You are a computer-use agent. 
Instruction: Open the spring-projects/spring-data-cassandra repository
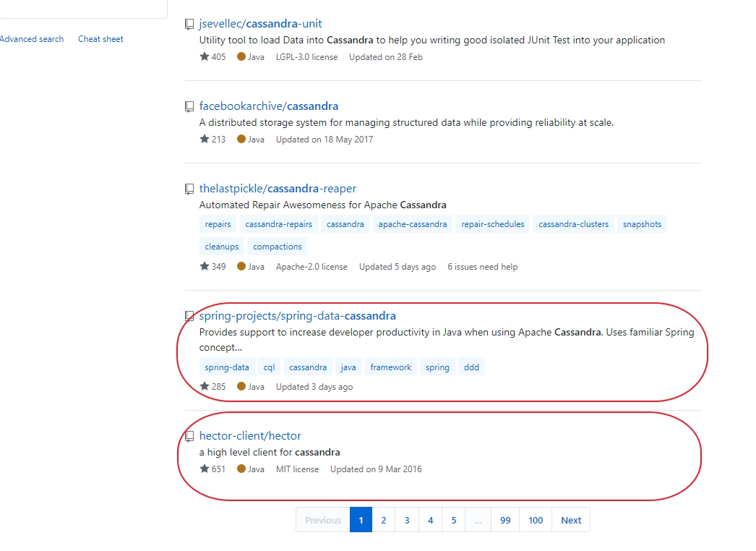298,315
